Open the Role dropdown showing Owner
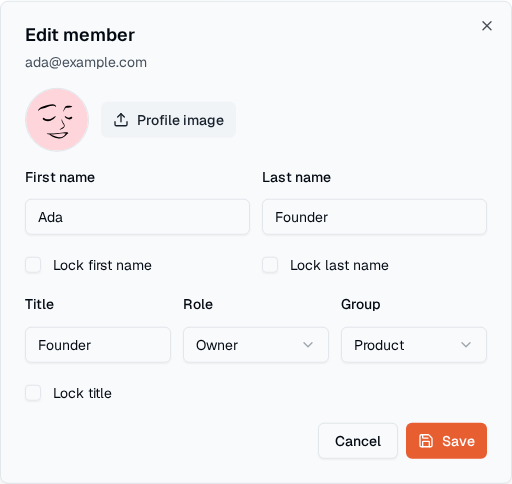 [x=256, y=345]
